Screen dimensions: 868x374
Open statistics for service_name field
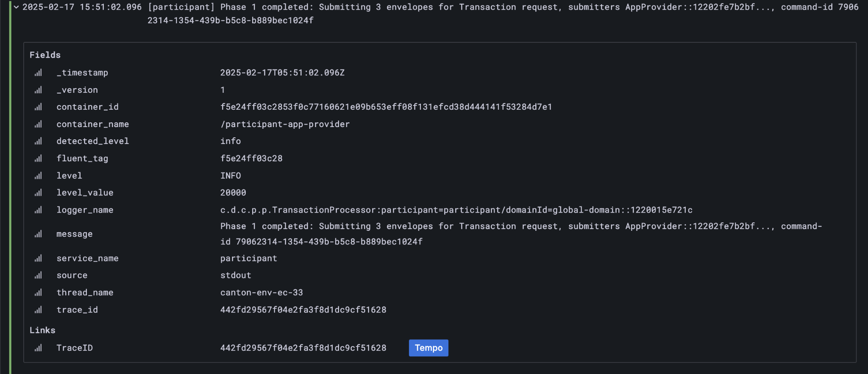click(38, 258)
